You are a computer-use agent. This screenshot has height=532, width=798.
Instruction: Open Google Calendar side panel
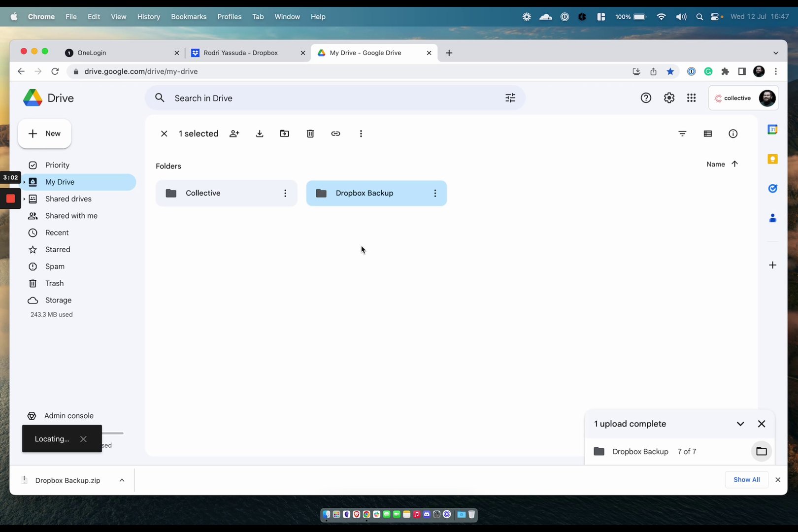pos(772,130)
